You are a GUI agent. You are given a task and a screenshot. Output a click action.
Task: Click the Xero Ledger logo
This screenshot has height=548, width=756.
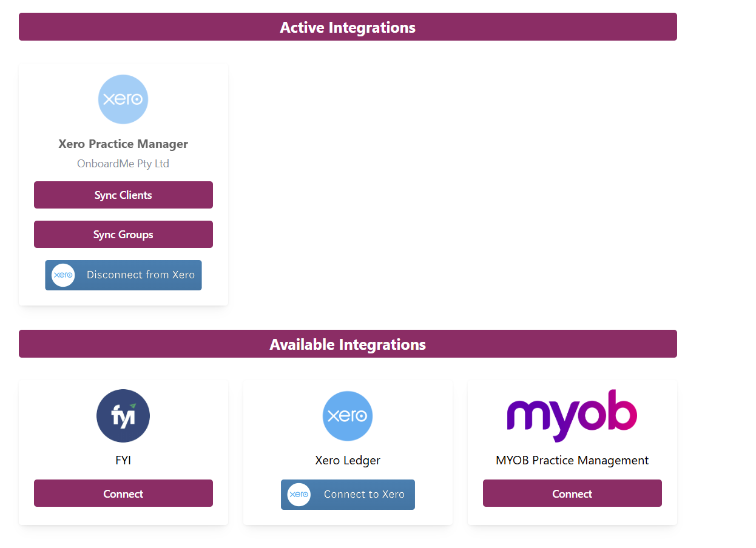coord(348,416)
